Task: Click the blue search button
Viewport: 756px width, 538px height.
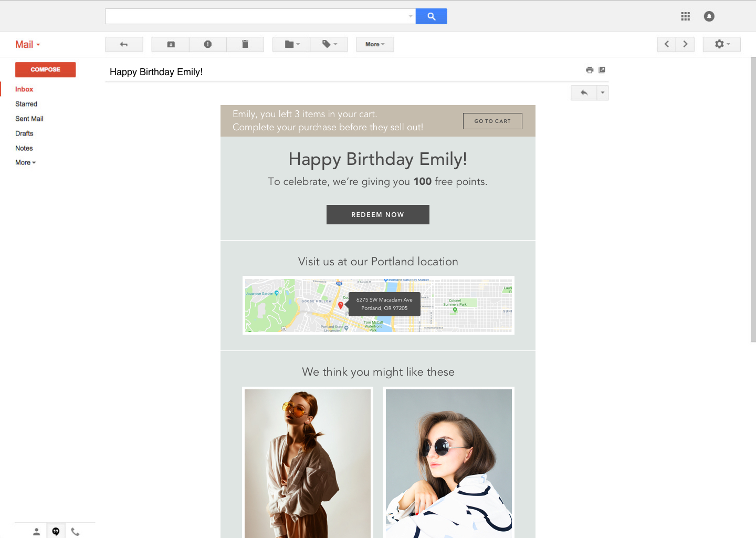Action: pos(431,16)
